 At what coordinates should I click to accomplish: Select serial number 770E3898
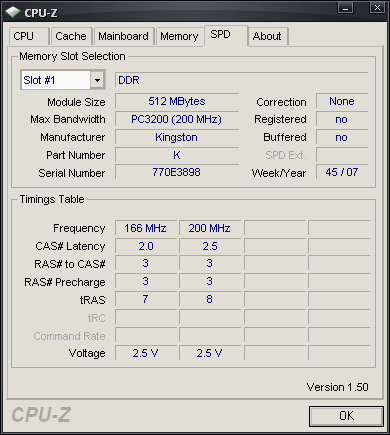pyautogui.click(x=177, y=172)
